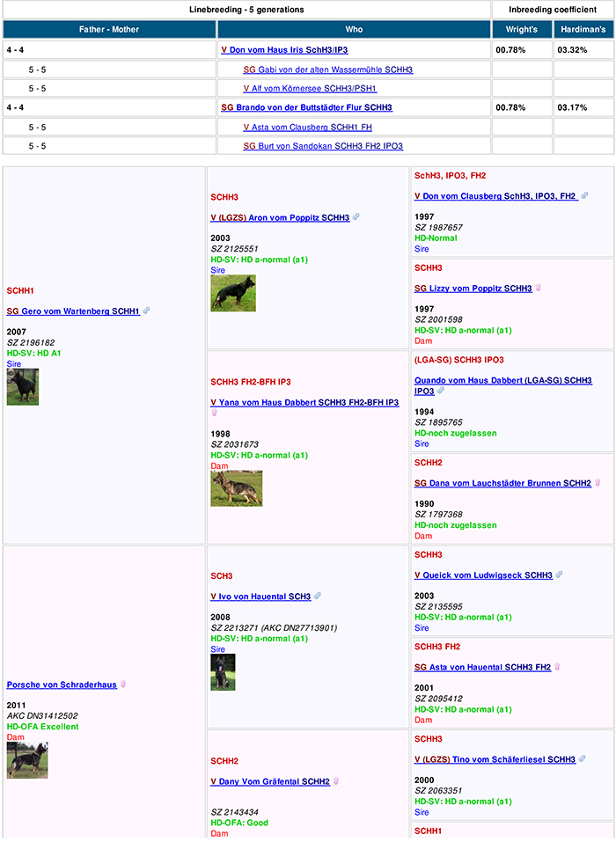Viewport: 616px width, 842px height.
Task: Click male icon next to Queick vom Ludwigseck
Action: [x=559, y=575]
